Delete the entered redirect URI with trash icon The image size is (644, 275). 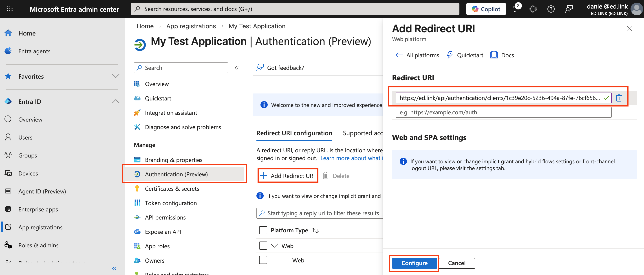click(x=619, y=98)
